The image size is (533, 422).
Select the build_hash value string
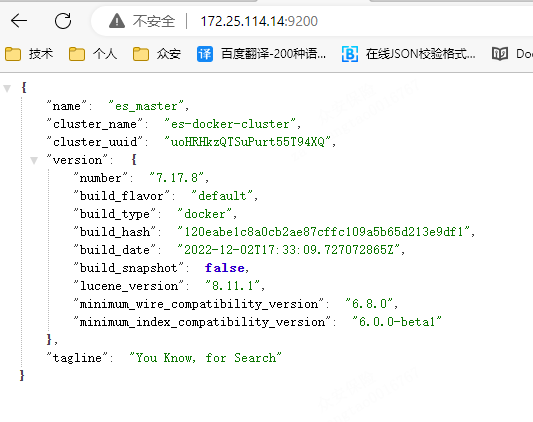(323, 232)
